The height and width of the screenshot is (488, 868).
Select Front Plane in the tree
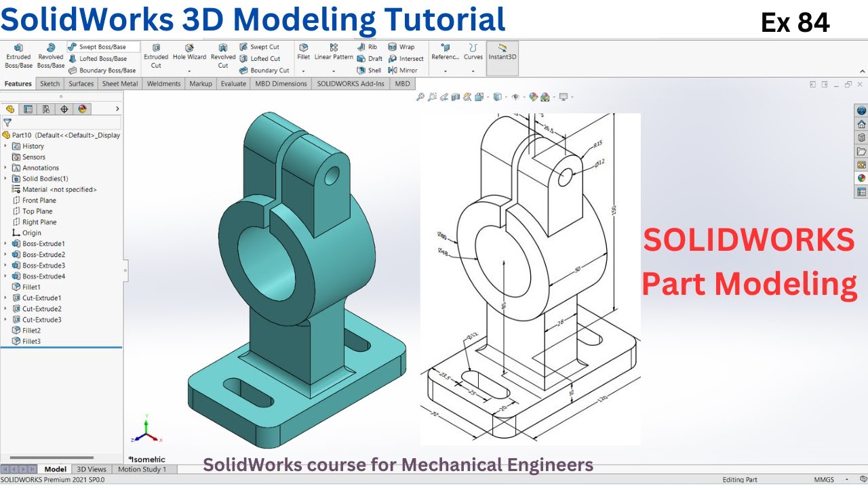point(34,201)
